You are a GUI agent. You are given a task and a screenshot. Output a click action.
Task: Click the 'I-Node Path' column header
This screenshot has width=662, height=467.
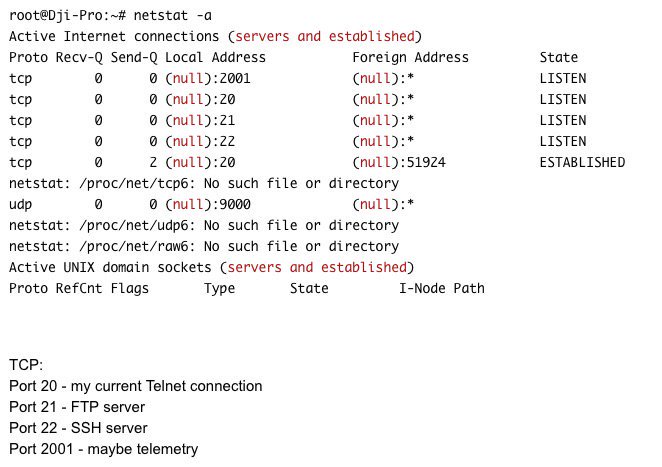coord(442,288)
